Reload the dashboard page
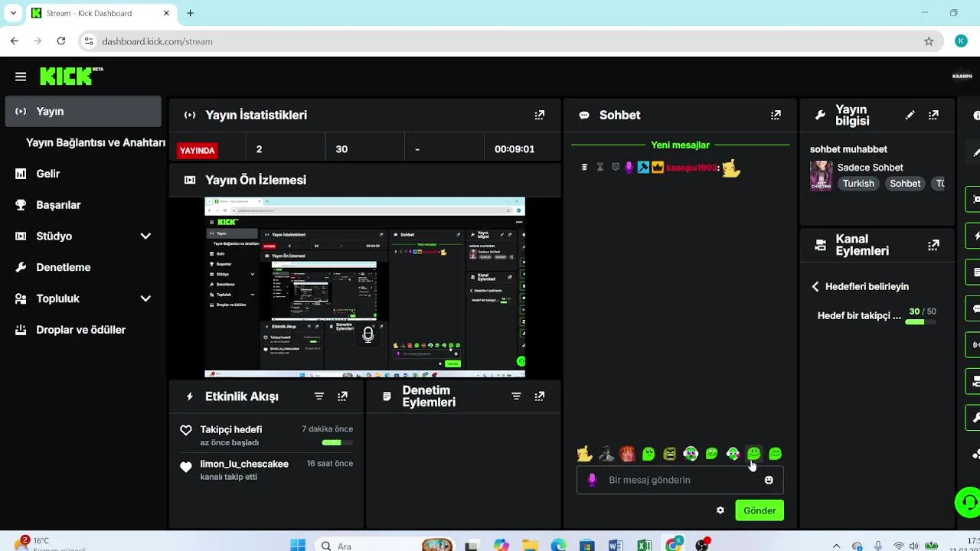The image size is (980, 551). [61, 41]
